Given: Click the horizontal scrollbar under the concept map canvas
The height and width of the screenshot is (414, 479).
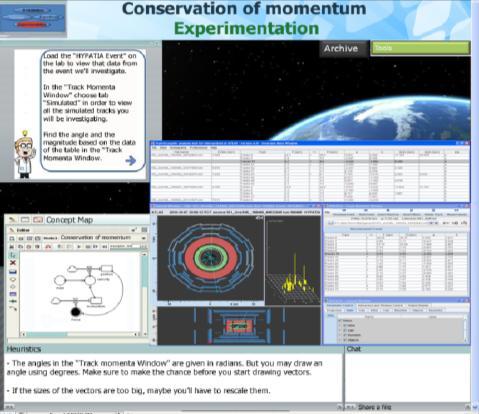Looking at the screenshot, I should [x=80, y=334].
